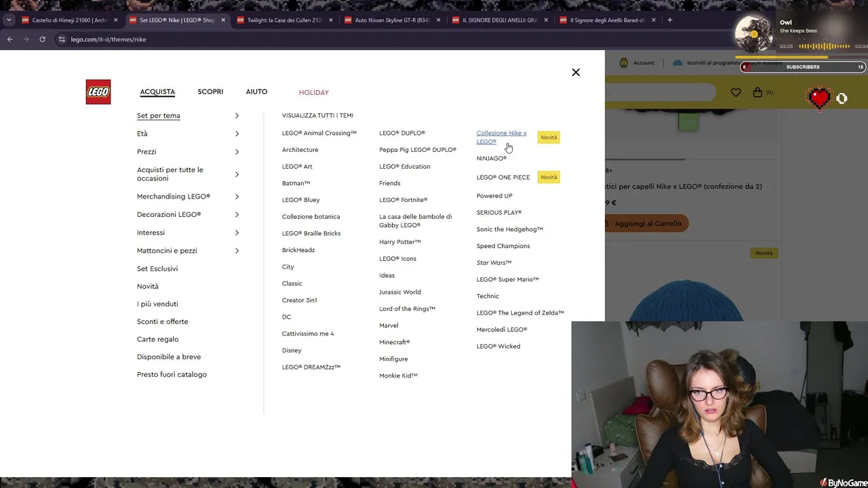
Task: Click Aggiungi al Carrello button
Action: (646, 224)
